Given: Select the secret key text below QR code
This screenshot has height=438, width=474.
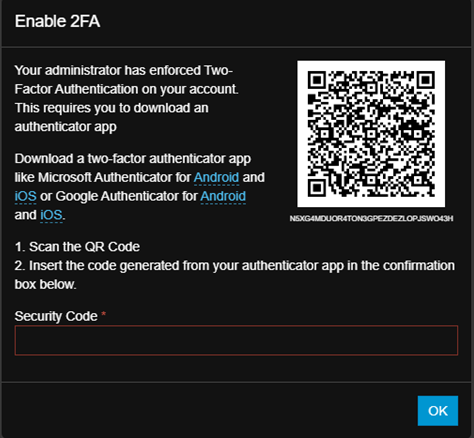Looking at the screenshot, I should (x=371, y=218).
